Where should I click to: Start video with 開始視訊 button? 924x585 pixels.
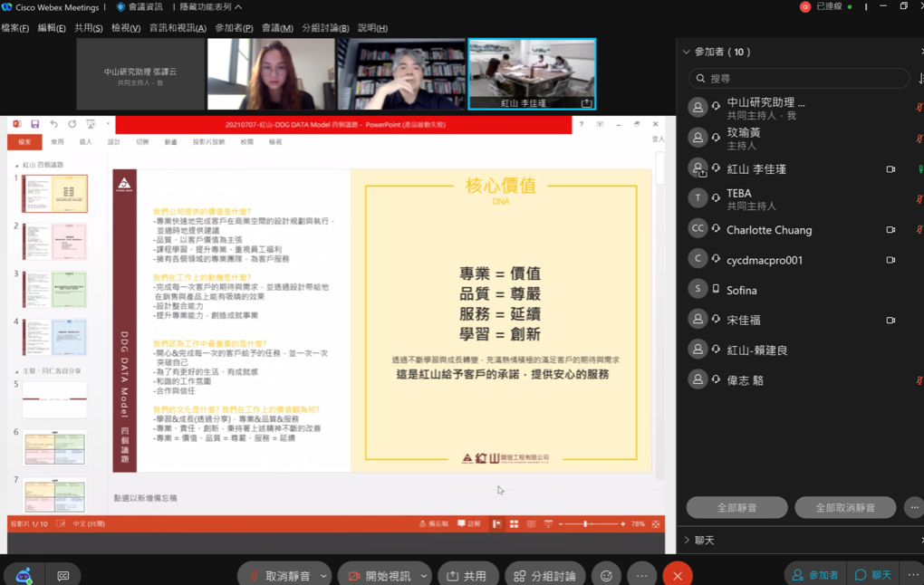380,576
